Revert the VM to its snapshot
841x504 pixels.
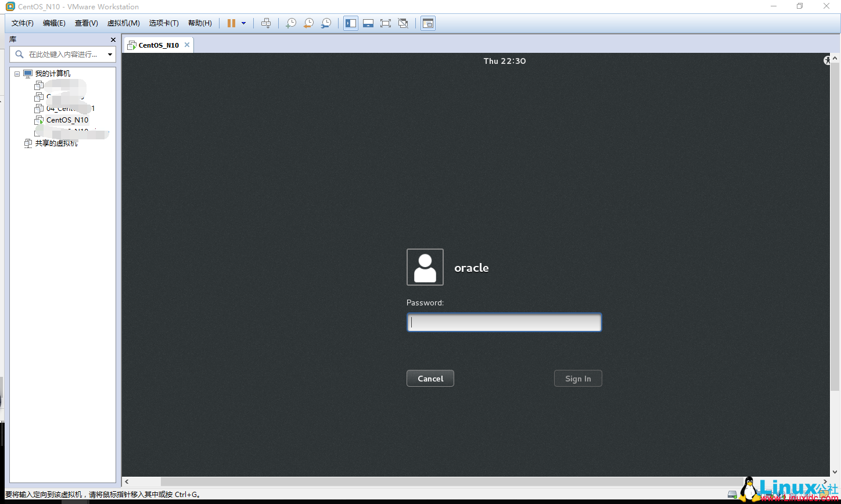308,23
